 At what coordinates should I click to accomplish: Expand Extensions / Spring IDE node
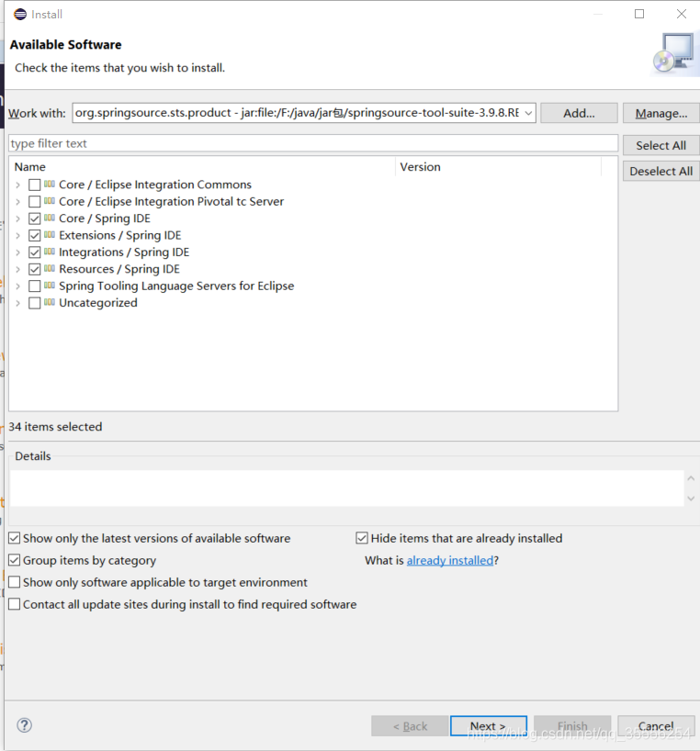tap(17, 236)
